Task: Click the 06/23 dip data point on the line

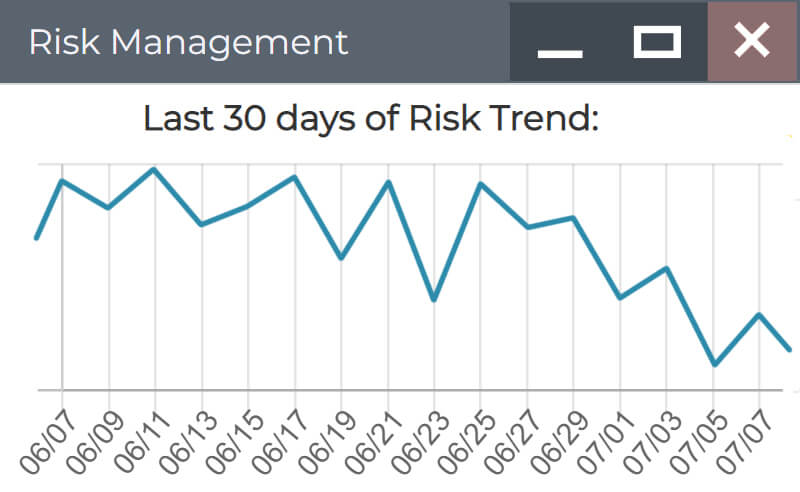Action: (x=434, y=300)
